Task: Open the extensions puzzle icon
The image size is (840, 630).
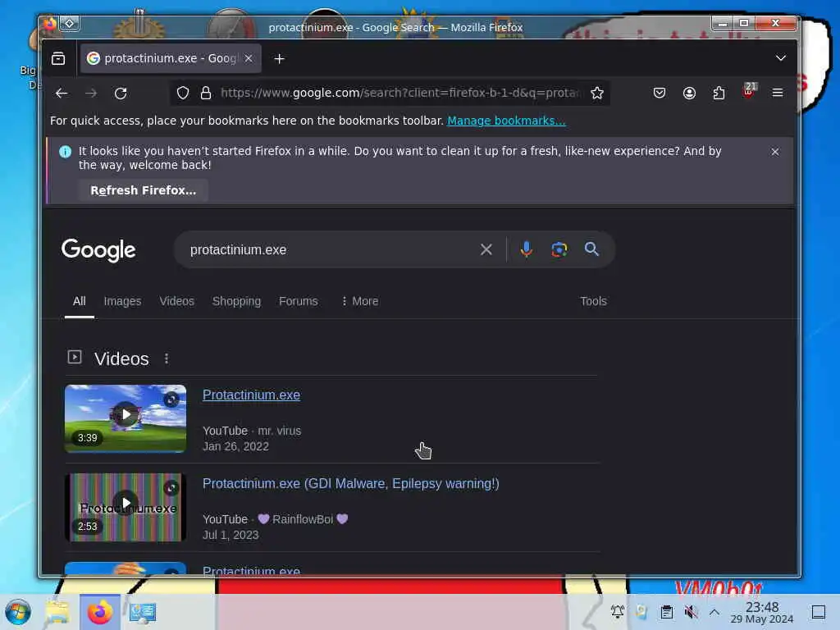Action: click(719, 94)
